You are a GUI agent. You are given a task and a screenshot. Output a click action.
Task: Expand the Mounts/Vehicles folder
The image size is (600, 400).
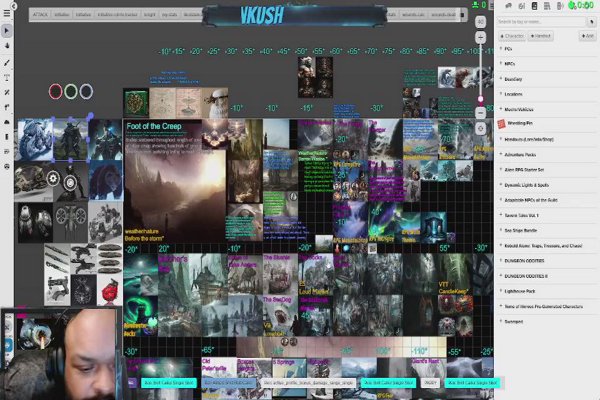click(x=546, y=109)
